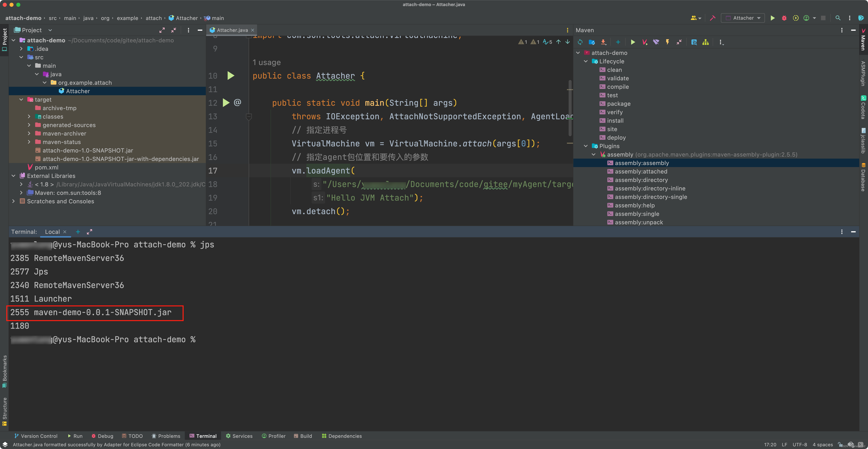
Task: Open Attacher run configuration dropdown
Action: [743, 18]
